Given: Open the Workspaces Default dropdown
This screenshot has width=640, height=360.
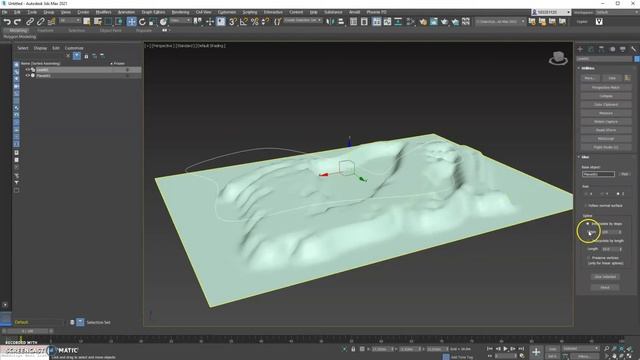Looking at the screenshot, I should (617, 12).
